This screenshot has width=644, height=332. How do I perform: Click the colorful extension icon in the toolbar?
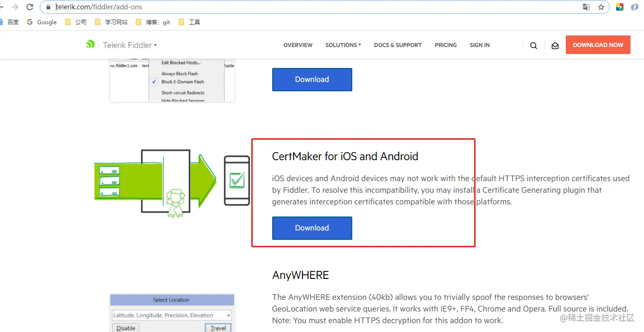coord(620,7)
